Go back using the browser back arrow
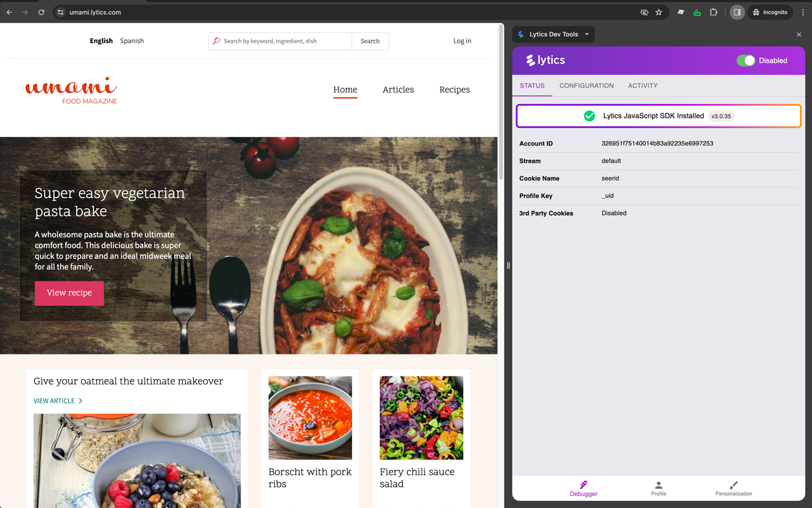Viewport: 812px width, 508px height. click(x=9, y=12)
